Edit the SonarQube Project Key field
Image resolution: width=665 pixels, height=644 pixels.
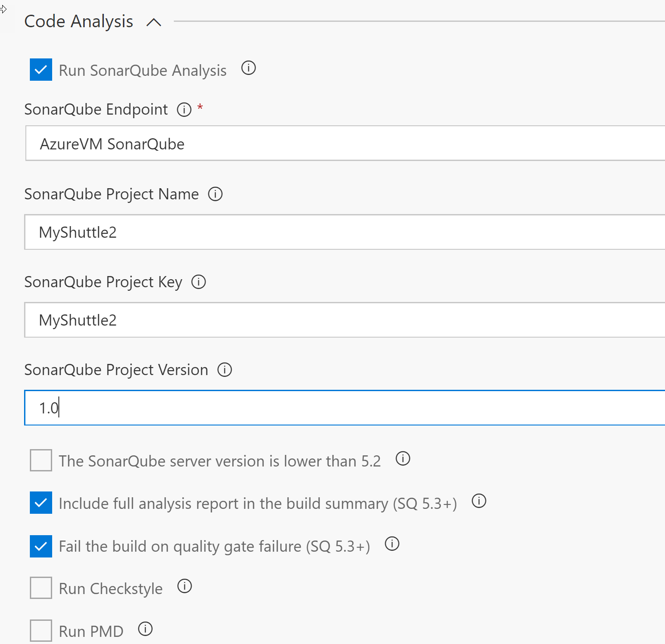tap(345, 320)
